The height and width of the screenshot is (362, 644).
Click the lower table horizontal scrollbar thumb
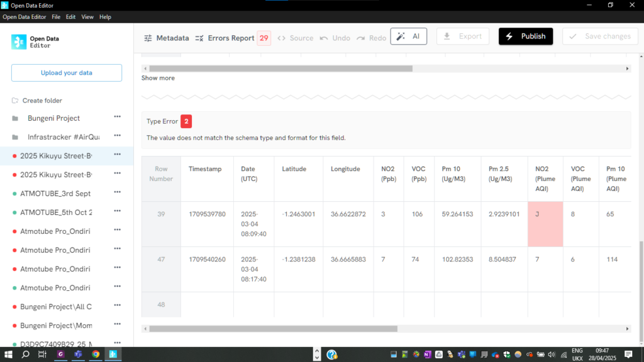(x=273, y=329)
